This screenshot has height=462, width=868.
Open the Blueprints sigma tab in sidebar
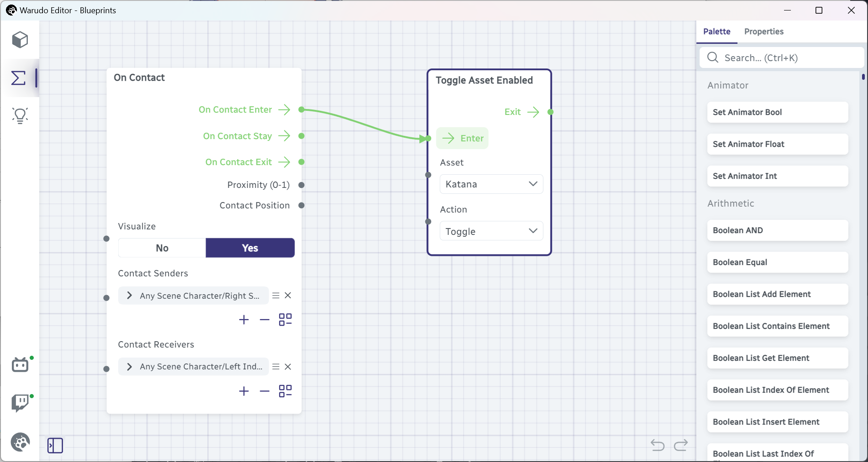19,78
